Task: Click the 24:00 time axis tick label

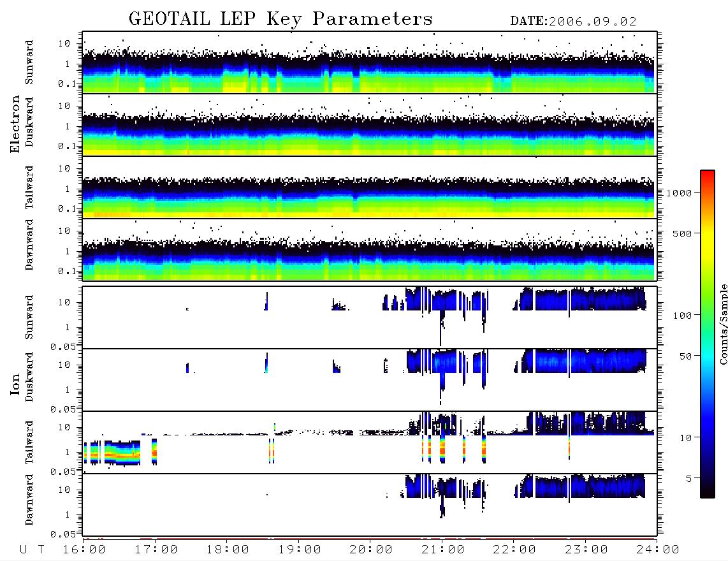Action: click(657, 550)
